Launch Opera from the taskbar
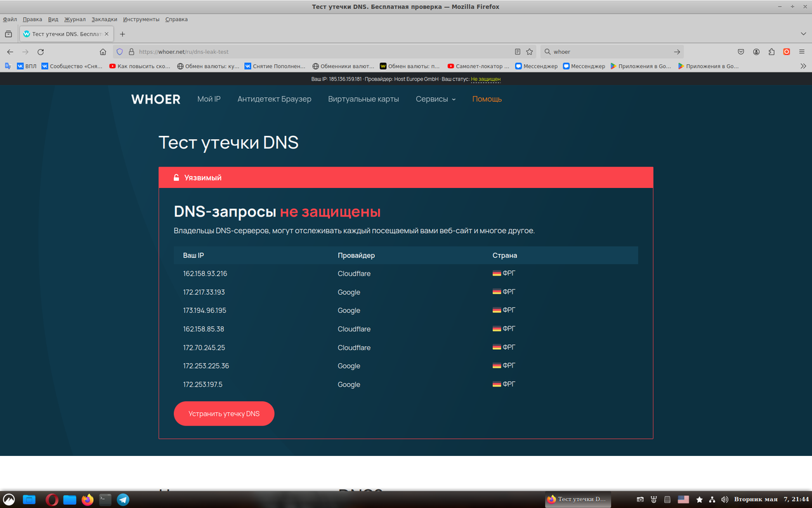The height and width of the screenshot is (508, 812). click(52, 500)
